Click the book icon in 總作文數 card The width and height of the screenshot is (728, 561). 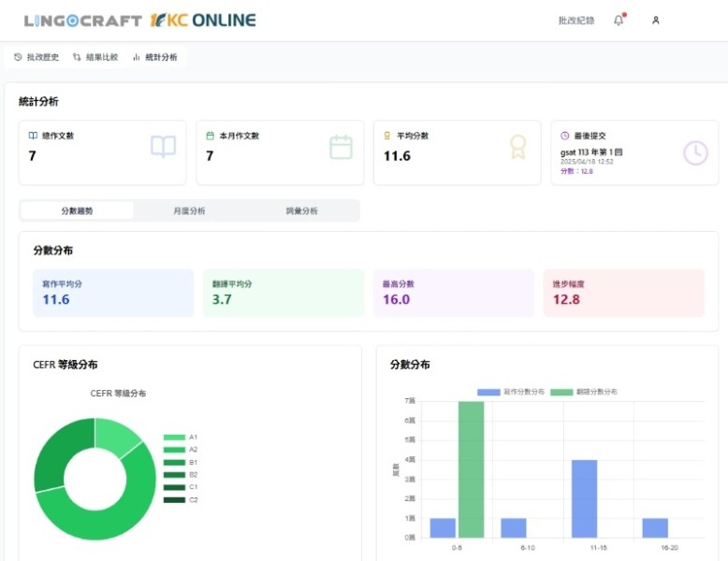point(163,147)
